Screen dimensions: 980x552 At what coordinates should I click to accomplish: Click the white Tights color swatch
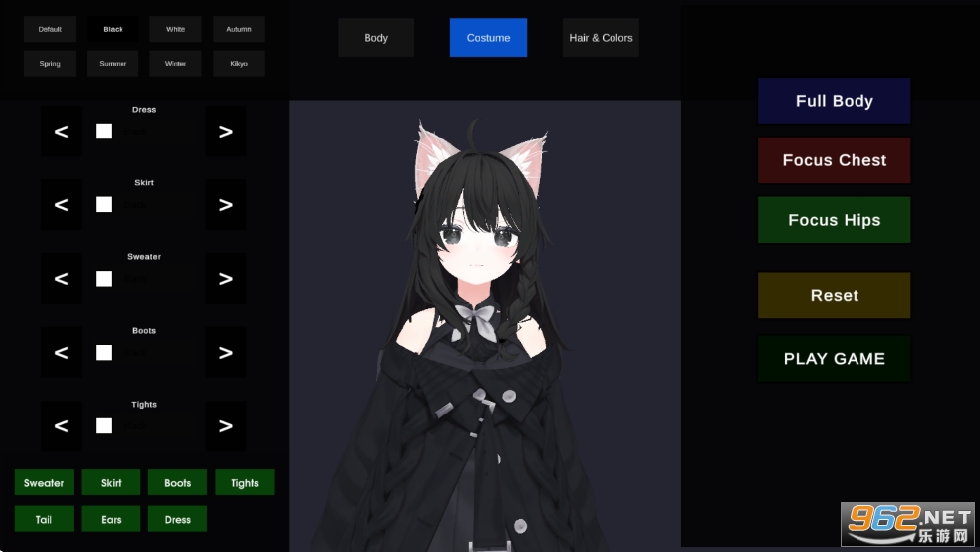click(x=104, y=426)
